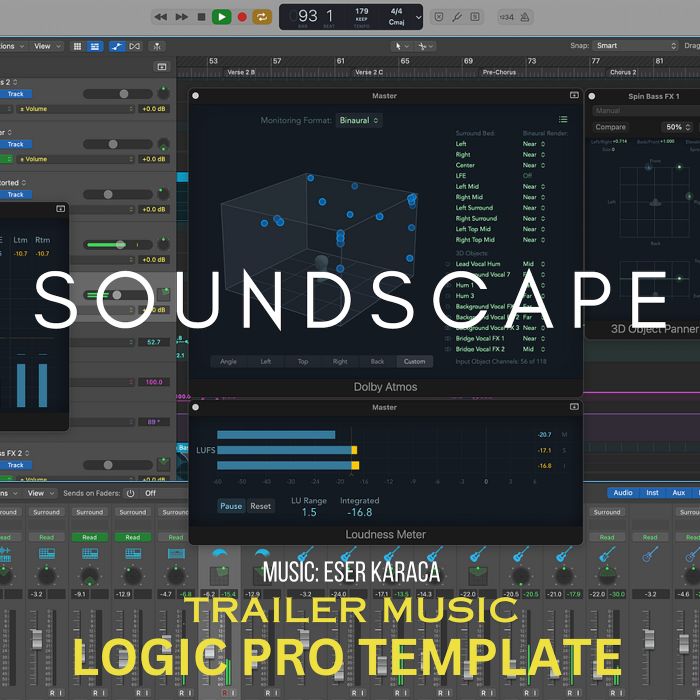Click the red record button
This screenshot has height=700, width=700.
(242, 17)
